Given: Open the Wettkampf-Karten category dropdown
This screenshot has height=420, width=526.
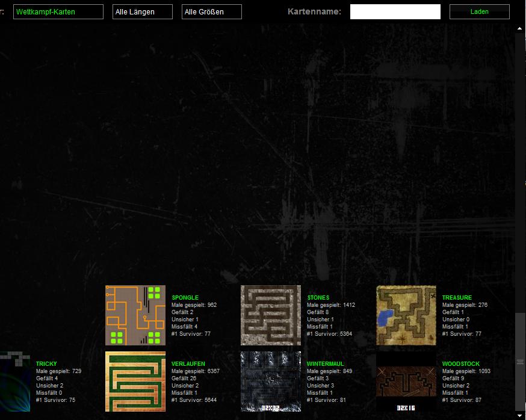Looking at the screenshot, I should click(58, 12).
